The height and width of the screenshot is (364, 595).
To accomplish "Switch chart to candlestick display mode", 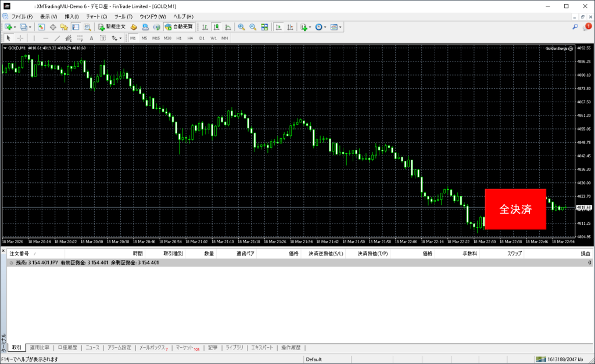I will pyautogui.click(x=216, y=27).
